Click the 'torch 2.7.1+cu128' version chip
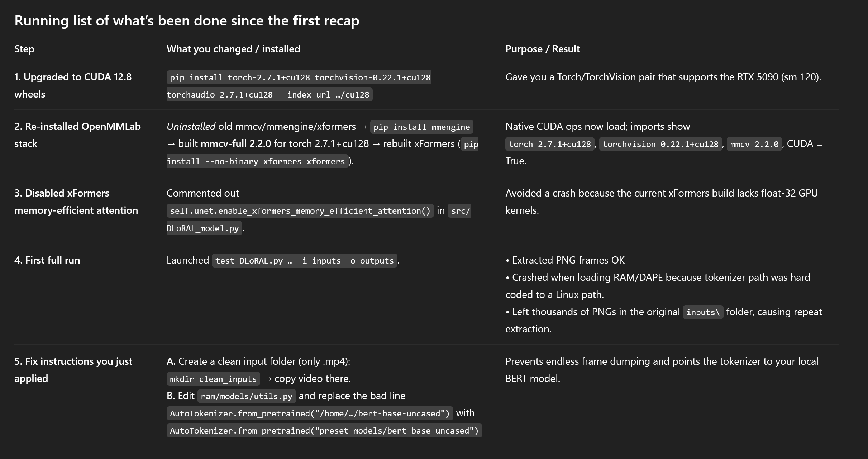This screenshot has height=459, width=868. point(550,144)
